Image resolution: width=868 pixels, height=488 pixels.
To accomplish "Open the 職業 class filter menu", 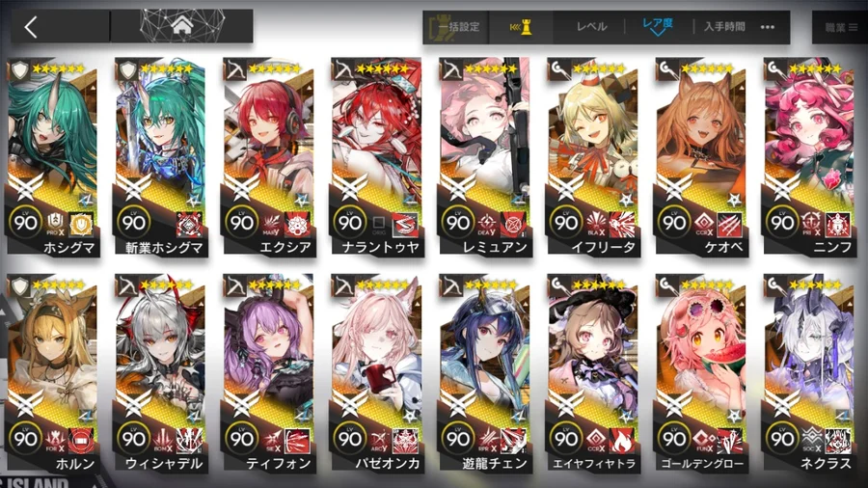I will tap(841, 27).
